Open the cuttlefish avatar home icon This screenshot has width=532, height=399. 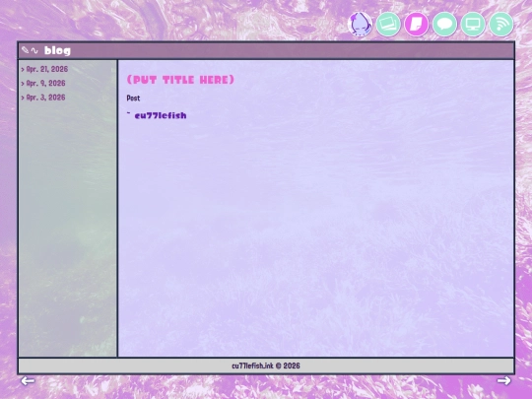point(360,24)
